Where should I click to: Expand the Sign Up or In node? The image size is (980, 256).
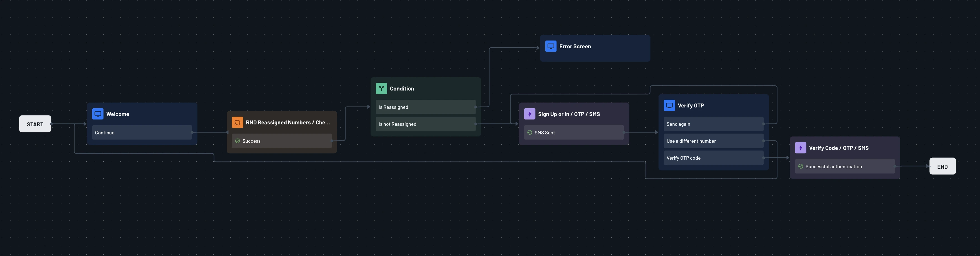(568, 114)
